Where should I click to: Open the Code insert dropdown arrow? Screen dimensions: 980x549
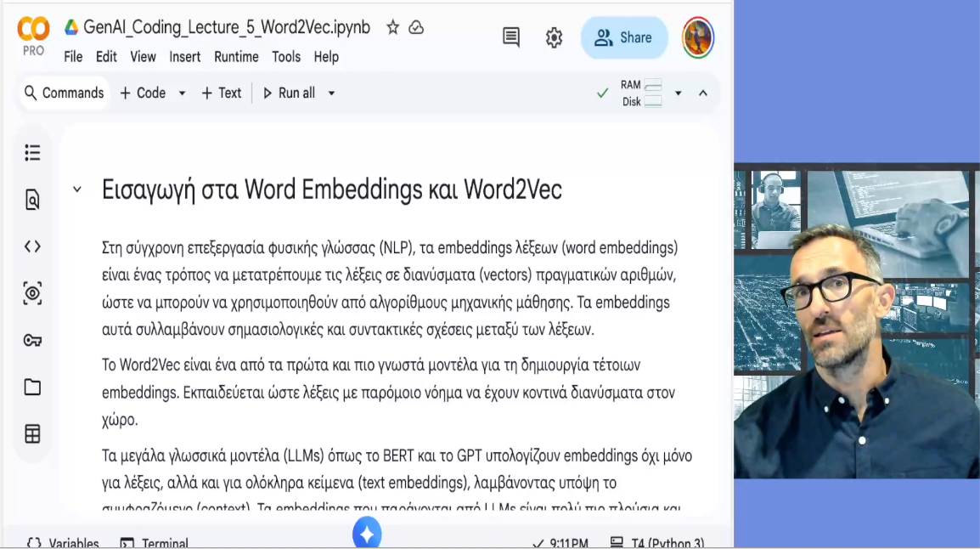(182, 93)
